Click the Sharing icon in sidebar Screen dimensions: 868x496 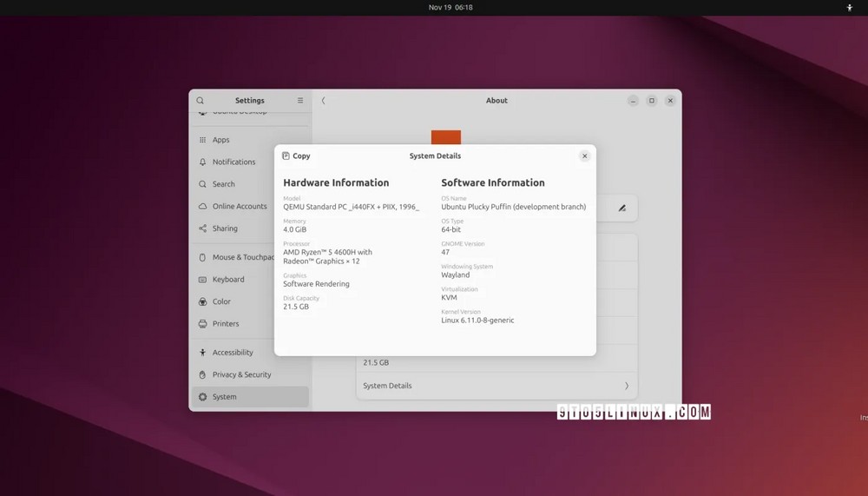pyautogui.click(x=202, y=228)
